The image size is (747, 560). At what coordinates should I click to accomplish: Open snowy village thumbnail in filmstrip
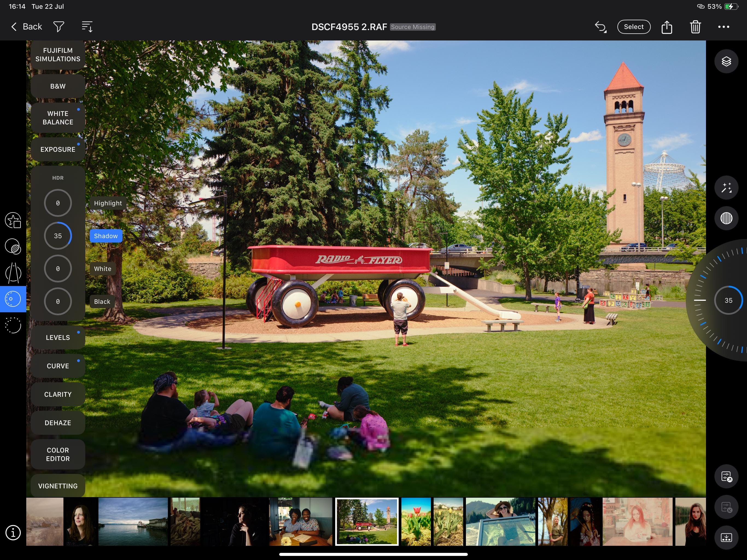click(x=45, y=521)
